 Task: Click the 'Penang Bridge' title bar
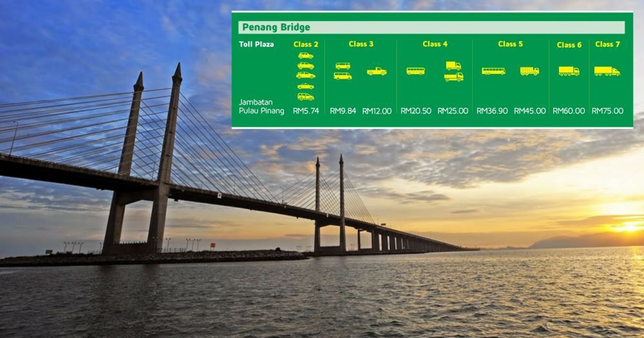click(x=431, y=28)
